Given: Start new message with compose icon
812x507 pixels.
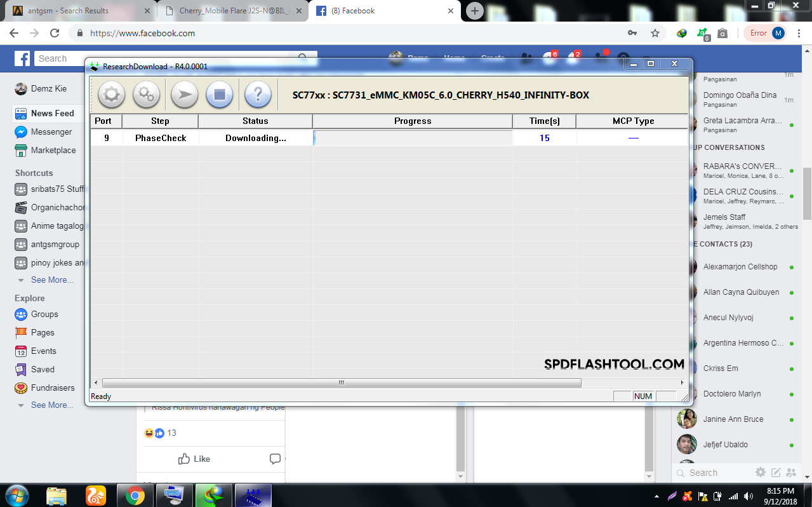Looking at the screenshot, I should click(x=776, y=472).
